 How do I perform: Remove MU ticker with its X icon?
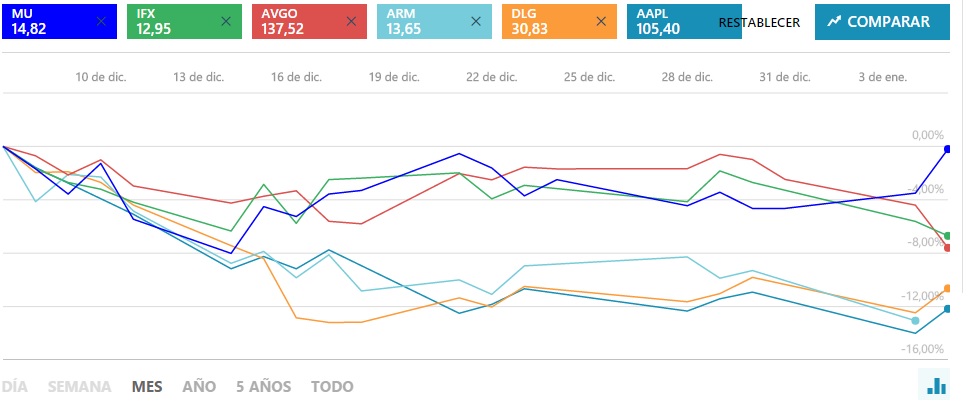click(101, 22)
